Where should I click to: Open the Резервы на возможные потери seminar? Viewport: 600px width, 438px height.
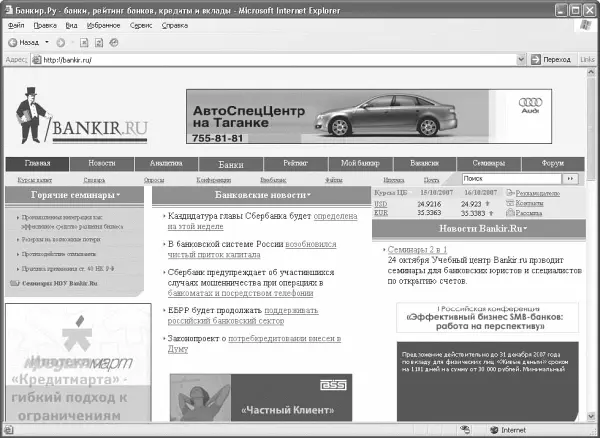pyautogui.click(x=61, y=239)
